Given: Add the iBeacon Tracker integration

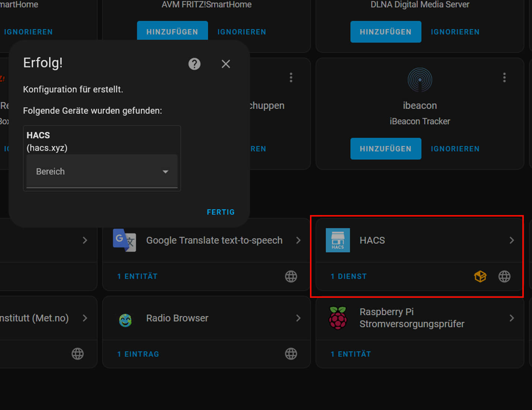Looking at the screenshot, I should pyautogui.click(x=386, y=149).
